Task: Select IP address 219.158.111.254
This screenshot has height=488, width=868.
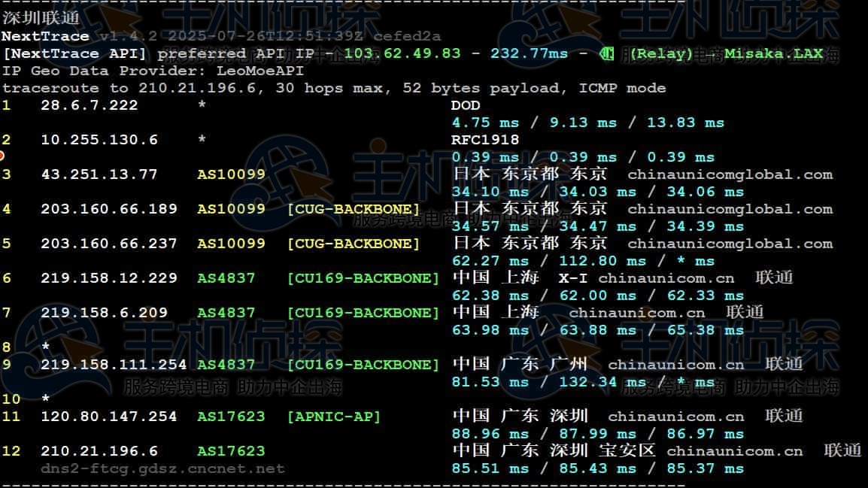Action: pyautogui.click(x=114, y=365)
